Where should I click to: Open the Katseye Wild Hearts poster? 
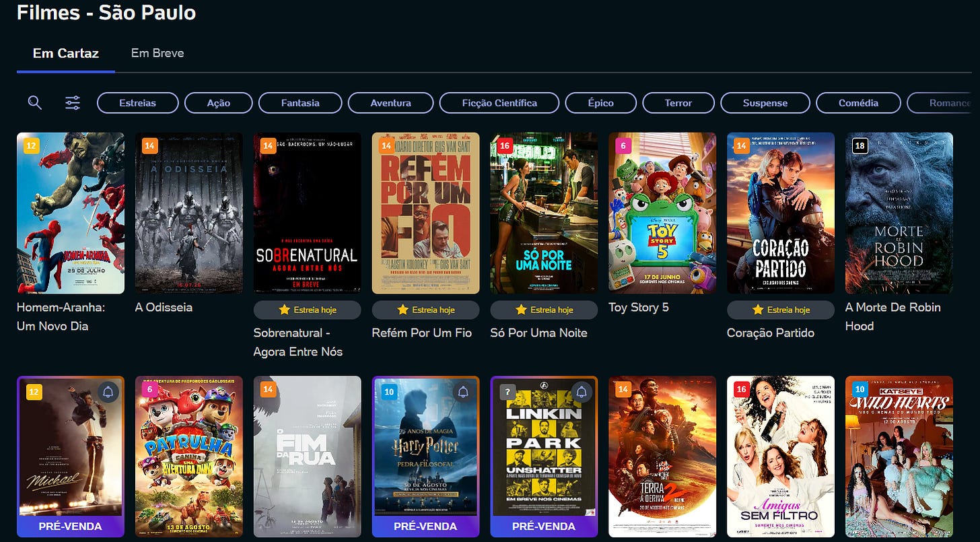(x=900, y=457)
